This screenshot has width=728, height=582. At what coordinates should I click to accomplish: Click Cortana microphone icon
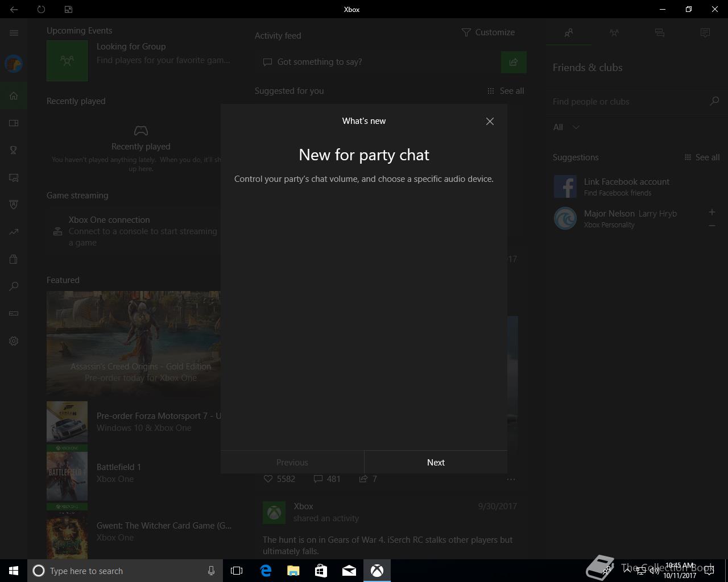[x=211, y=571]
